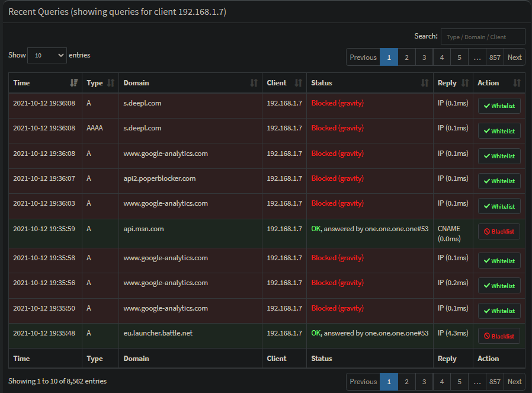Open page 3 in top pagination
532x393 pixels.
point(424,57)
